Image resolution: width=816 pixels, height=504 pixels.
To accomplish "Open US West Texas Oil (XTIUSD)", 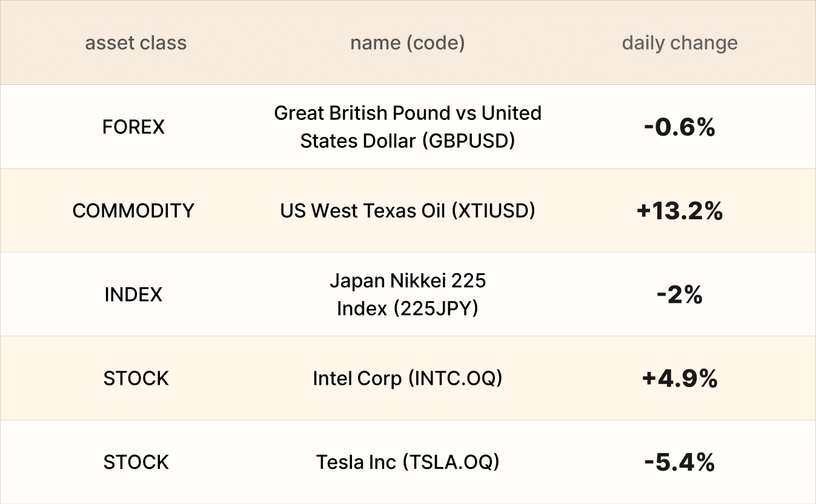I will 408,211.
